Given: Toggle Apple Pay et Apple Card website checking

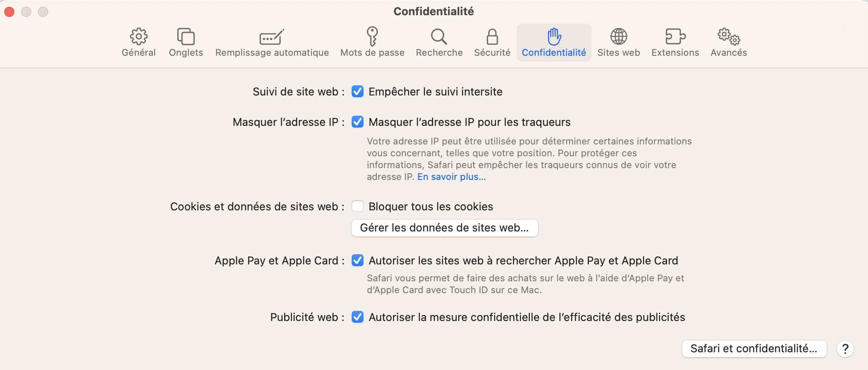Looking at the screenshot, I should point(358,261).
